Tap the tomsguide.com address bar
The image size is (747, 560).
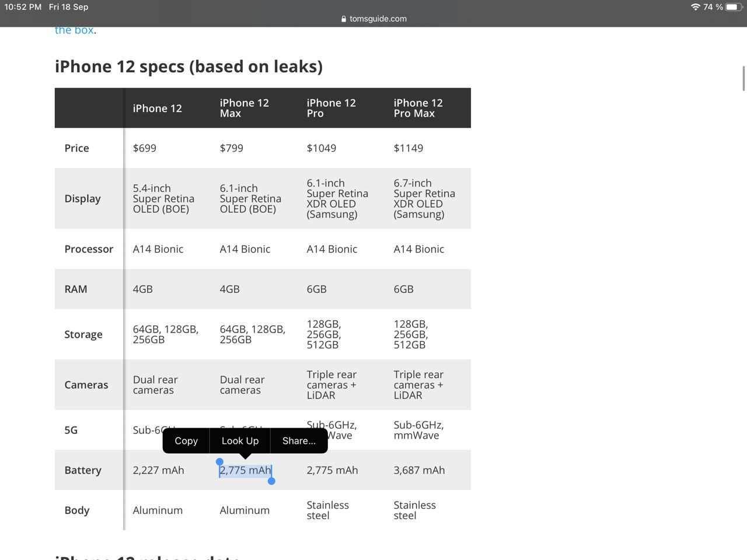[x=373, y=19]
